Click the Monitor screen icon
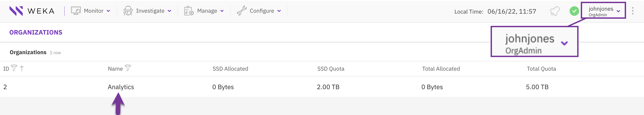 [76, 11]
